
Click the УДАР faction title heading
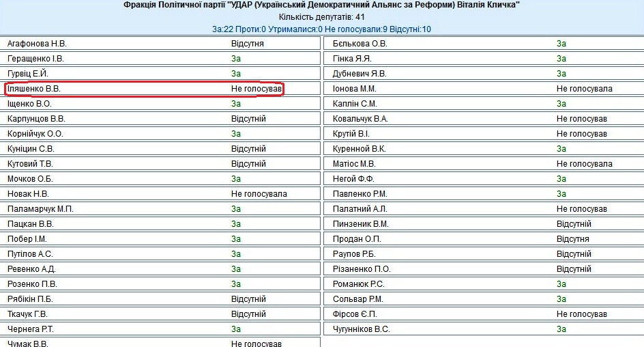(x=321, y=5)
